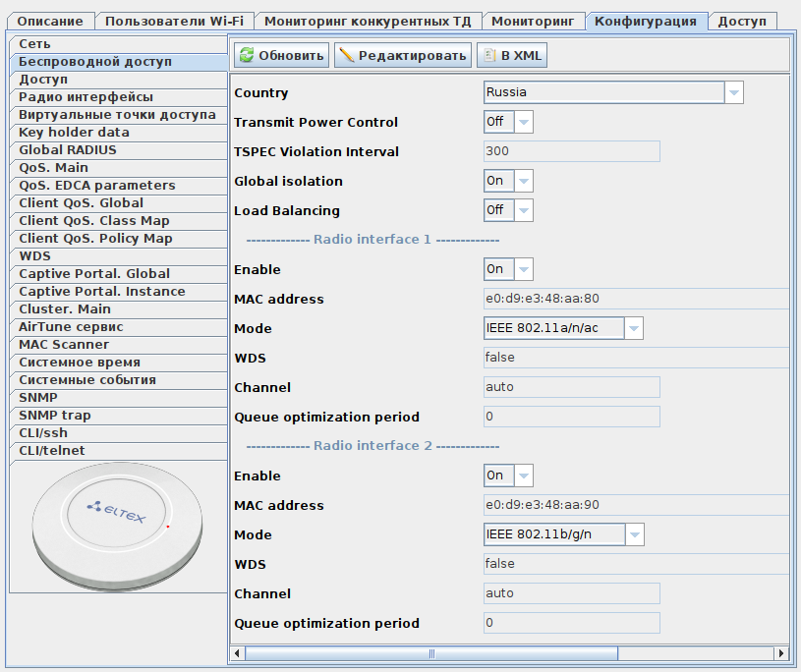Select QoS. EDCA parameters
Screen dimensions: 801x672
(x=119, y=186)
